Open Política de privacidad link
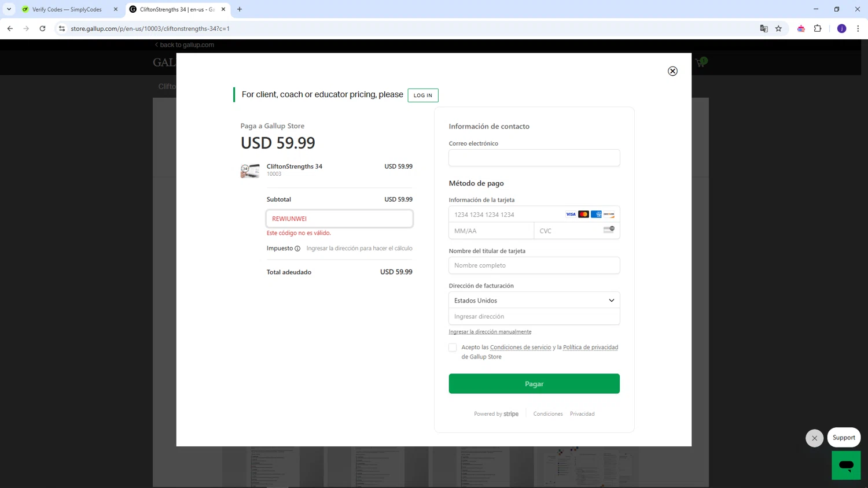Image resolution: width=868 pixels, height=488 pixels. tap(590, 347)
